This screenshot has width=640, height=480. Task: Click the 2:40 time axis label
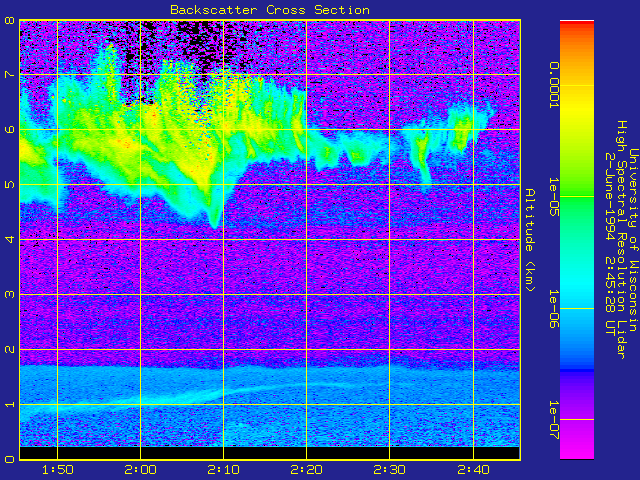click(x=473, y=470)
